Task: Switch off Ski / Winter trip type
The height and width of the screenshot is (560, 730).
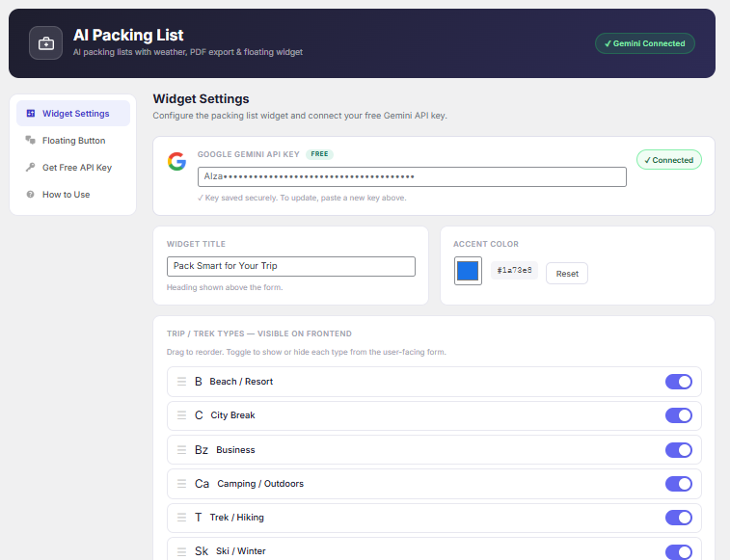Action: [x=678, y=552]
